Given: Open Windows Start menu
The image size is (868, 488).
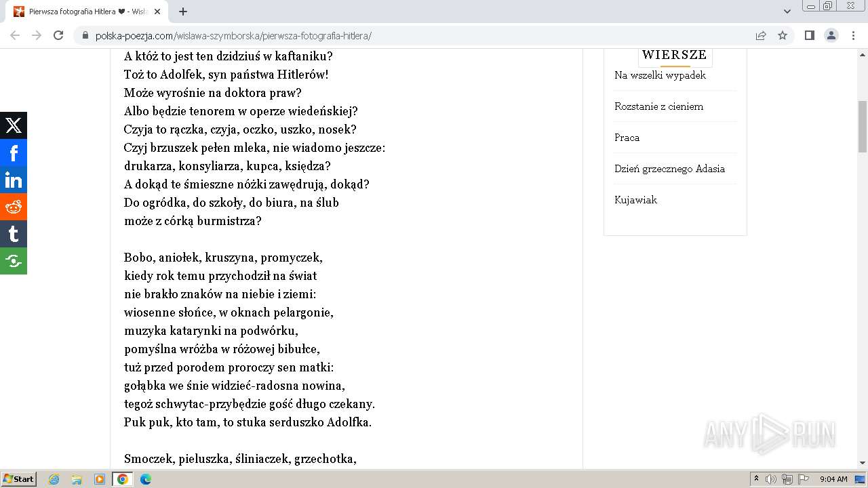Looking at the screenshot, I should click(18, 479).
